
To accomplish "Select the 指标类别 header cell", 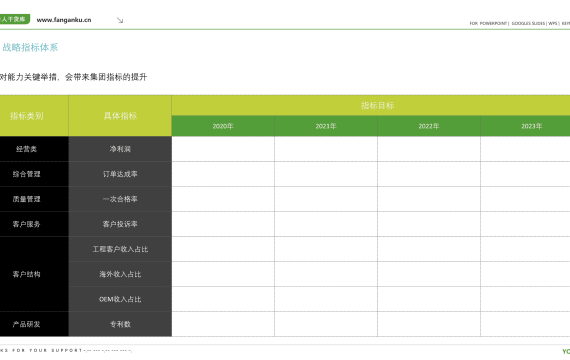I will pyautogui.click(x=34, y=116).
